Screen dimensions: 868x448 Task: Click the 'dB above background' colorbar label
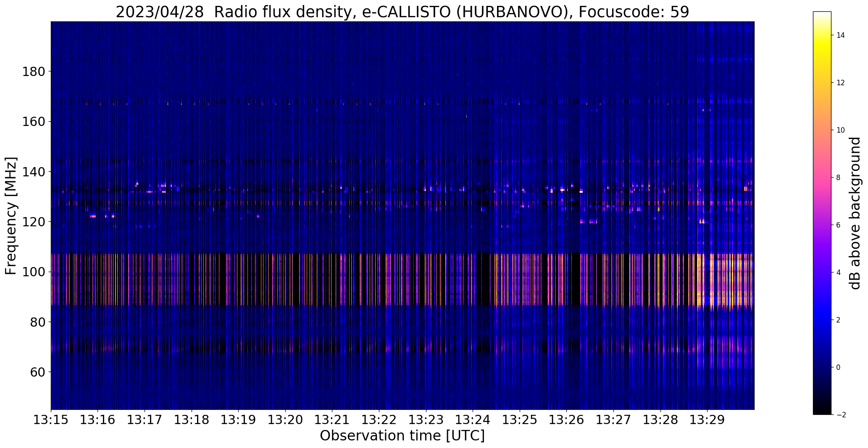pyautogui.click(x=855, y=213)
